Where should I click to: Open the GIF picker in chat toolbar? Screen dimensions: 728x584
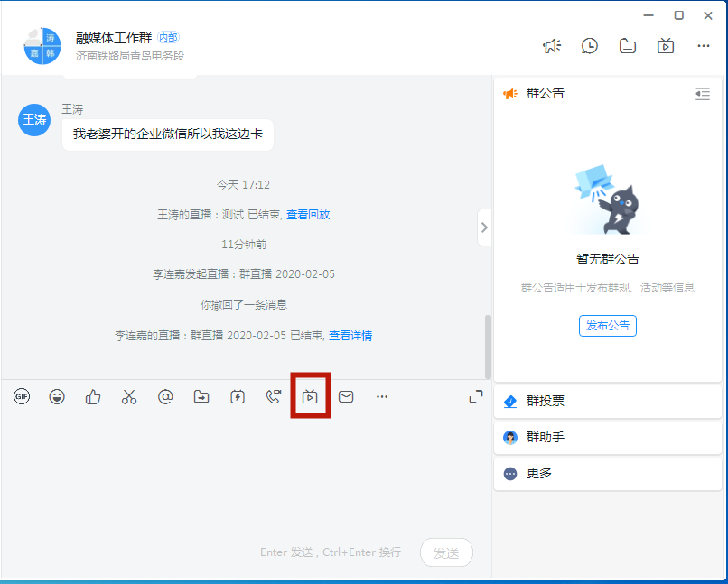click(x=21, y=396)
